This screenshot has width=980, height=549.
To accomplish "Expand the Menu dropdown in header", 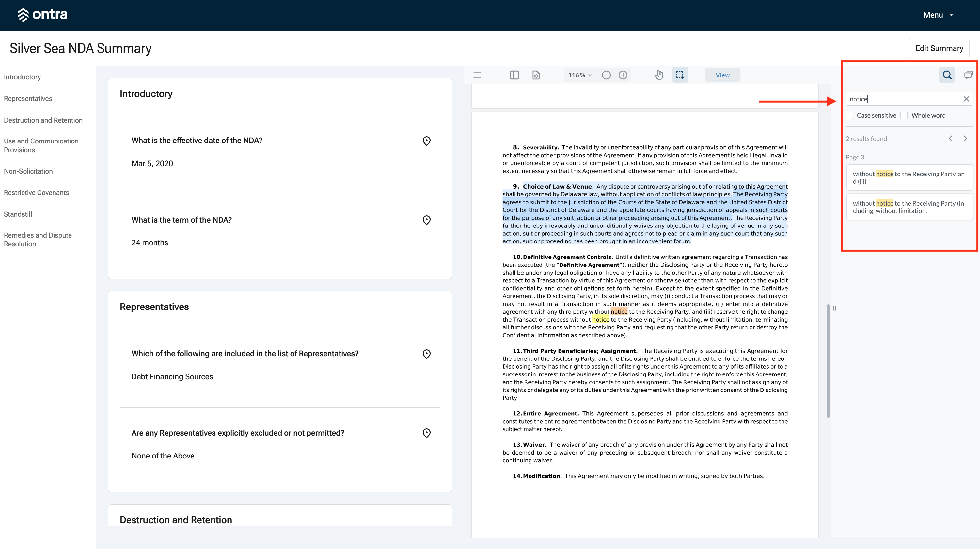I will tap(939, 15).
